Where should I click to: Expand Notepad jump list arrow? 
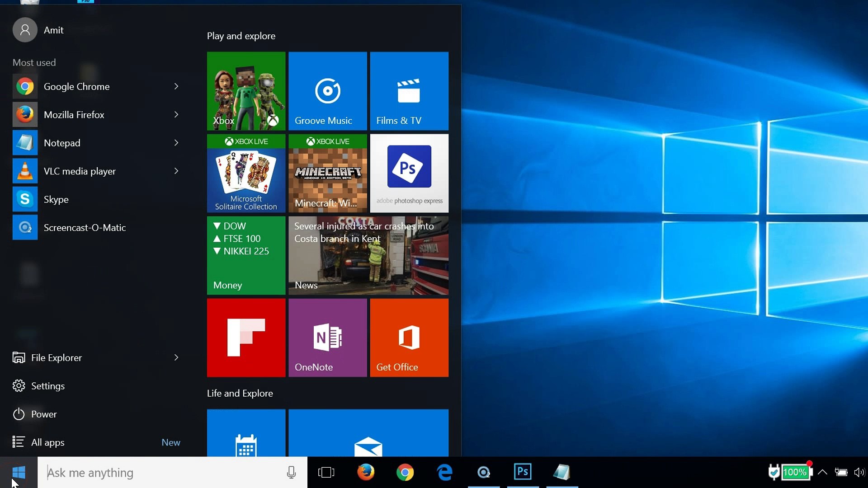tap(176, 143)
